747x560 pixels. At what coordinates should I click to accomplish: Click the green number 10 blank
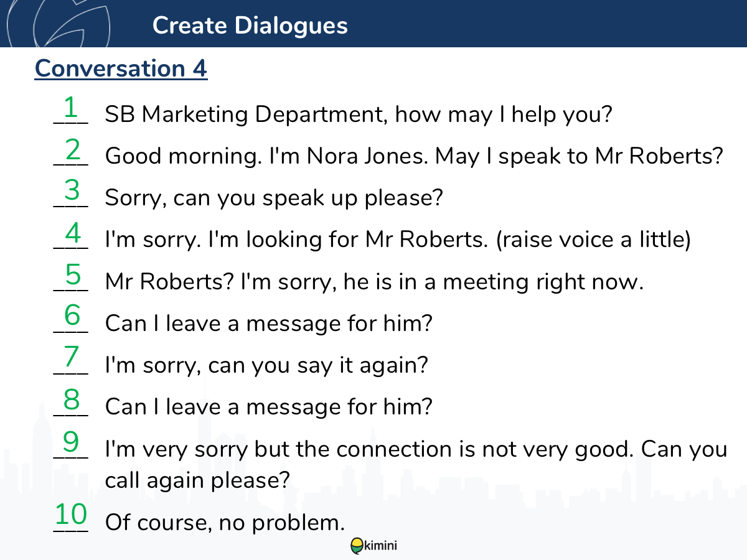pyautogui.click(x=71, y=516)
